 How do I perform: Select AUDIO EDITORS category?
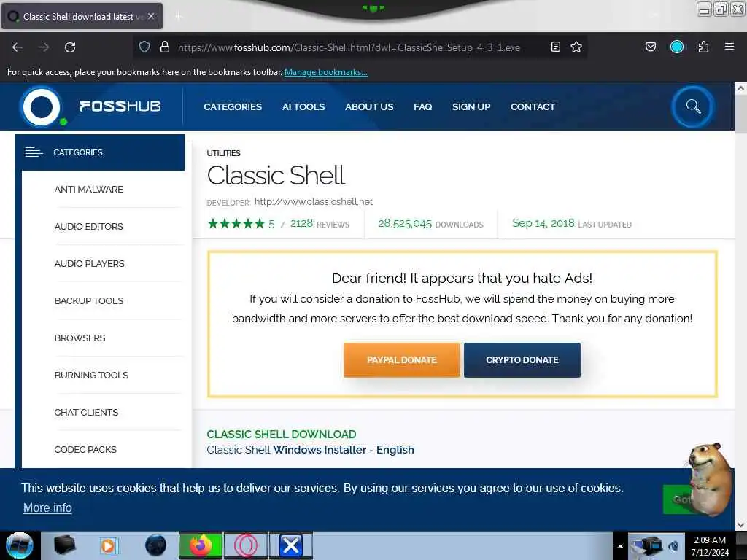88,226
